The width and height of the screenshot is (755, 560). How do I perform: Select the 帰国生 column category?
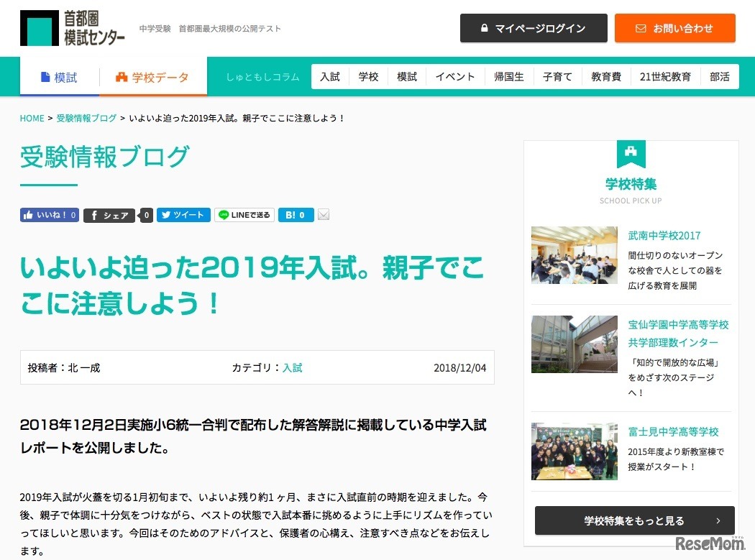tap(509, 77)
